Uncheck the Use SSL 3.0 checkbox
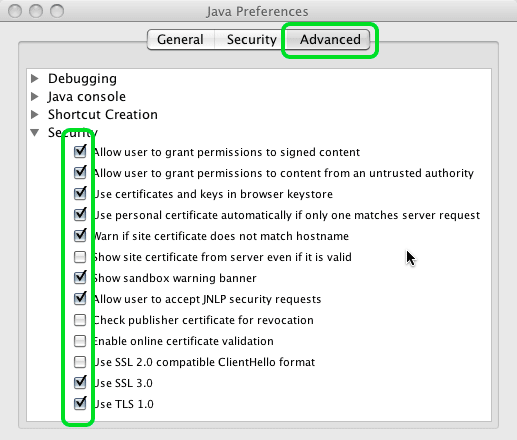Screen dimensions: 517x440 (x=80, y=383)
